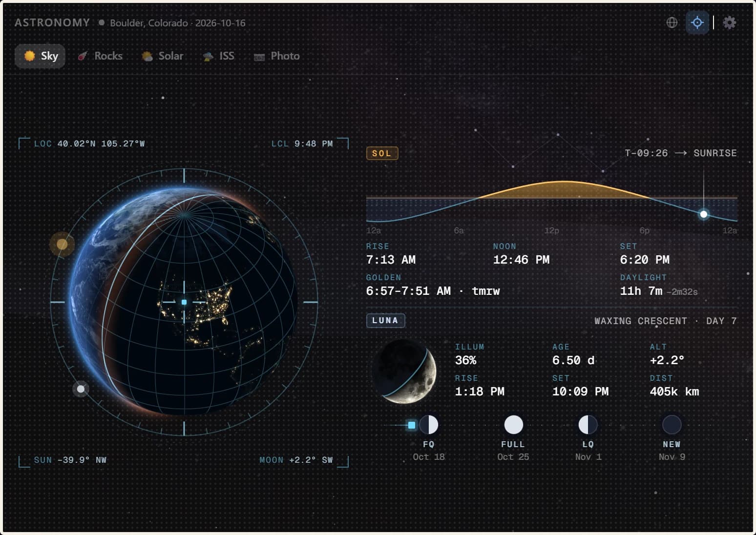This screenshot has height=535, width=756.
Task: Click the moon altitude +2.2° under ALT
Action: click(667, 360)
